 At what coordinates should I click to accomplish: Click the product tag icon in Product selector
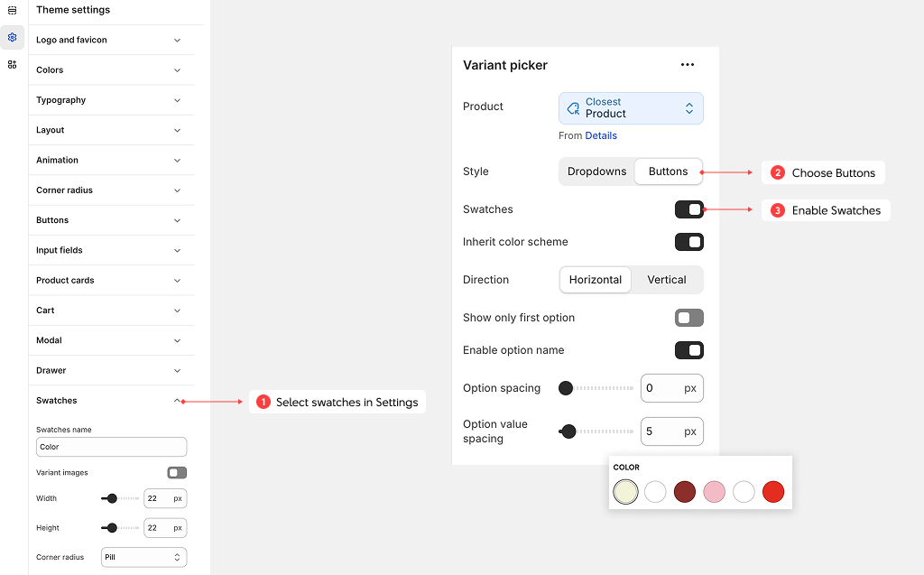[x=573, y=108]
